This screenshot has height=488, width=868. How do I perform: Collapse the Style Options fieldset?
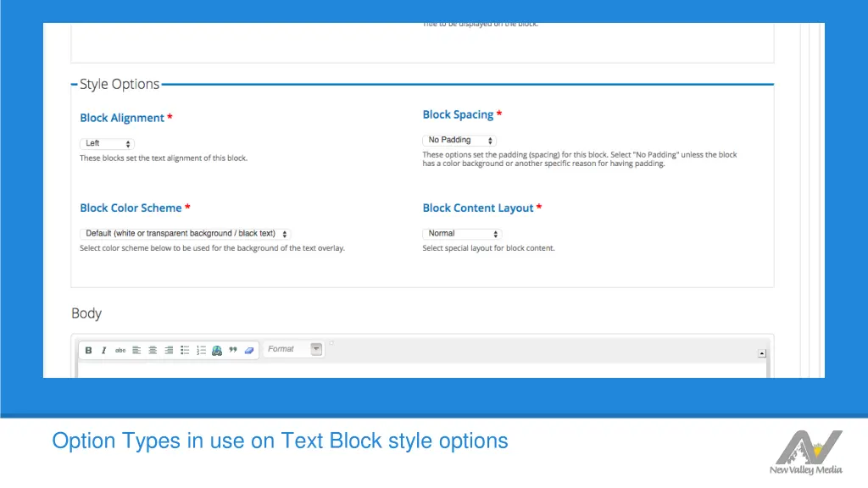120,84
